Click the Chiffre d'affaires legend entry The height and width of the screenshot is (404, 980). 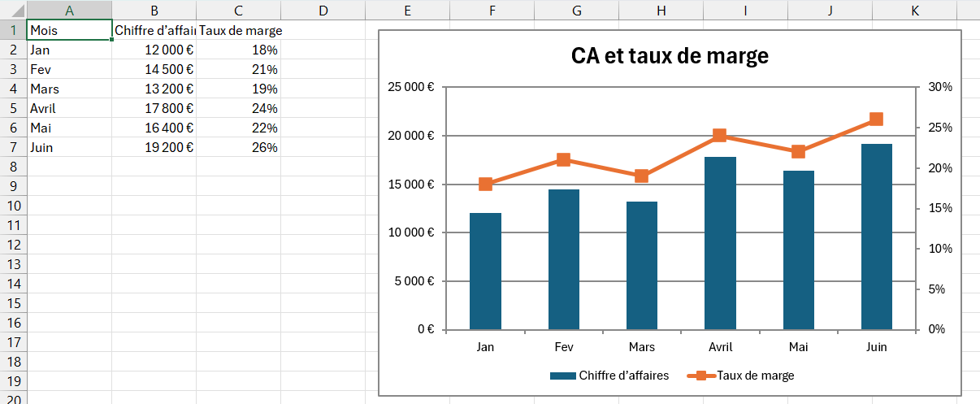point(609,376)
